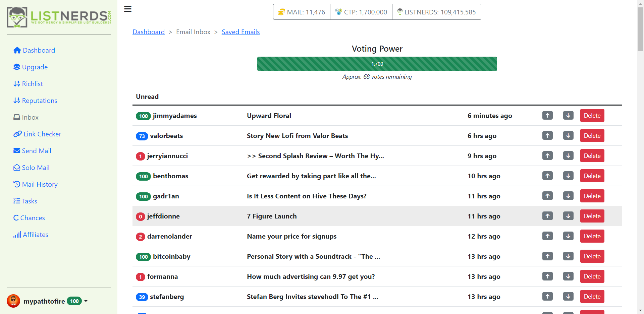The width and height of the screenshot is (644, 314).
Task: Go to the Upgrade page
Action: 31,67
